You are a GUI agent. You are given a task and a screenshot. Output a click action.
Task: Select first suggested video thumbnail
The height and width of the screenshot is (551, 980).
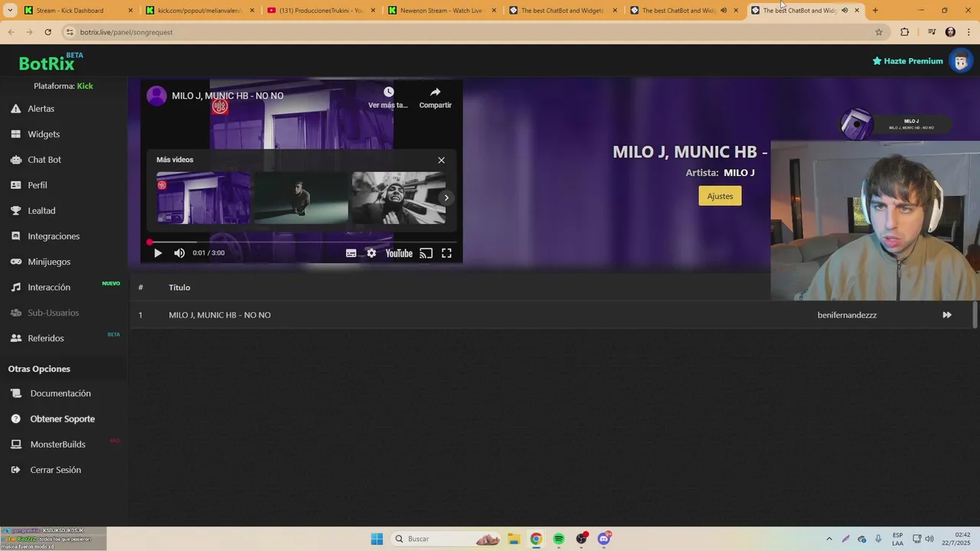coord(204,197)
